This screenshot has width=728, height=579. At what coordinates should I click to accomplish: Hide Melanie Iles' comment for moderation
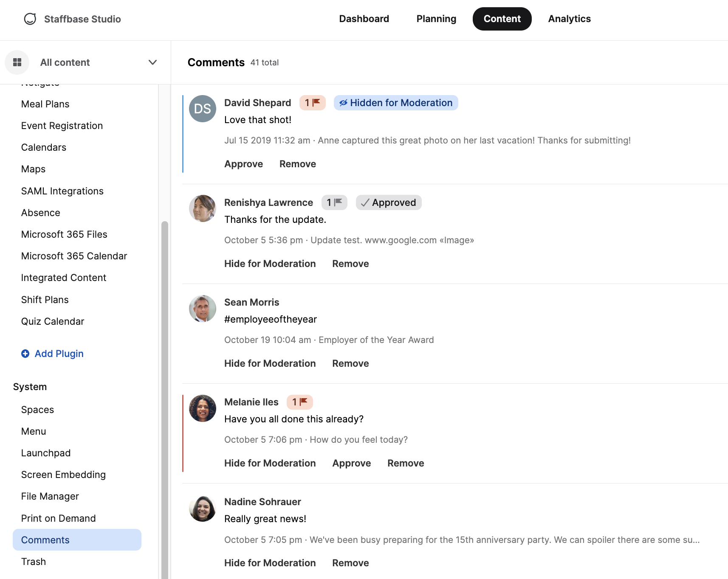270,463
